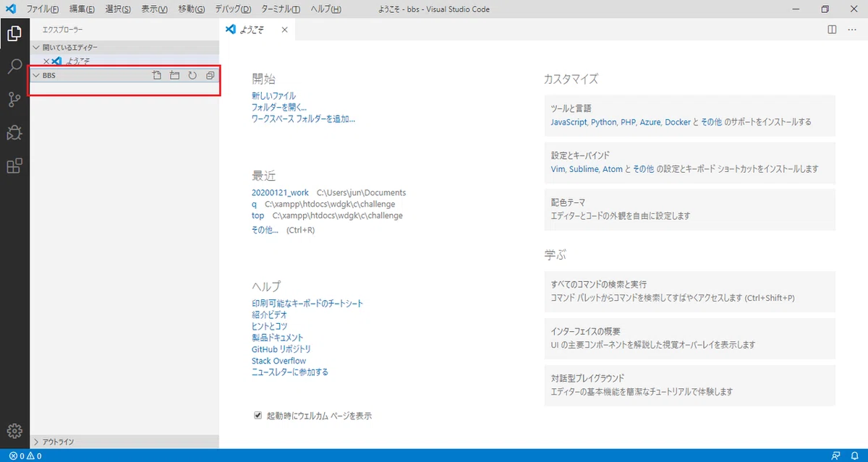Toggle 起動時にウェルカム ページを表示 checkbox
Viewport: 868px width, 462px height.
click(258, 416)
